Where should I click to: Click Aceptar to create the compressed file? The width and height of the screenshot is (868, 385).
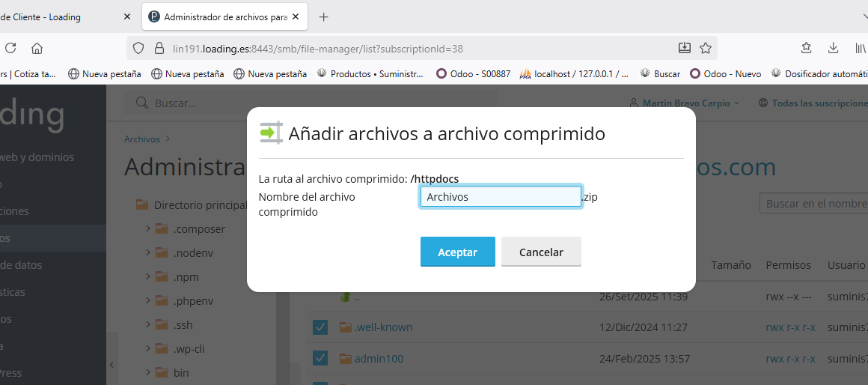tap(458, 252)
